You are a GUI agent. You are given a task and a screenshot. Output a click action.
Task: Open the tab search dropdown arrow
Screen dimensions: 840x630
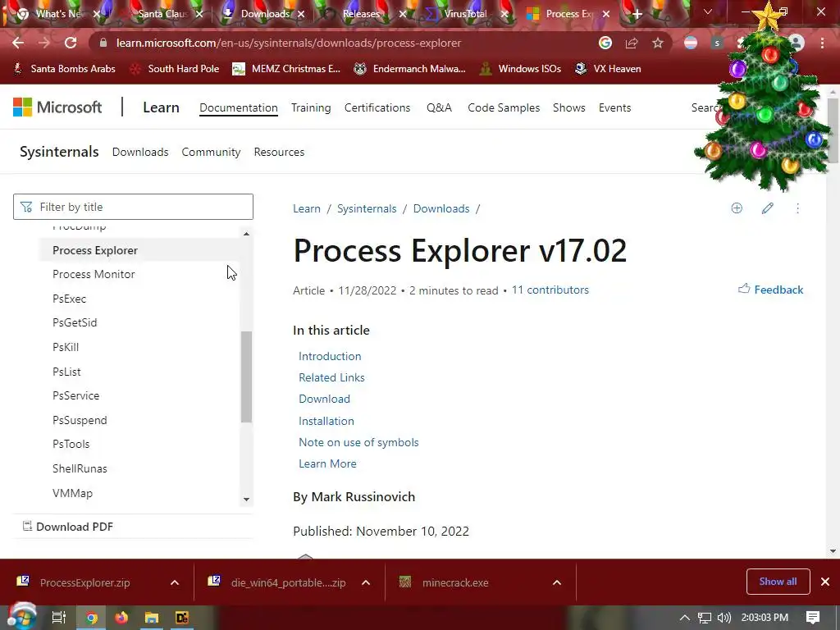(708, 11)
